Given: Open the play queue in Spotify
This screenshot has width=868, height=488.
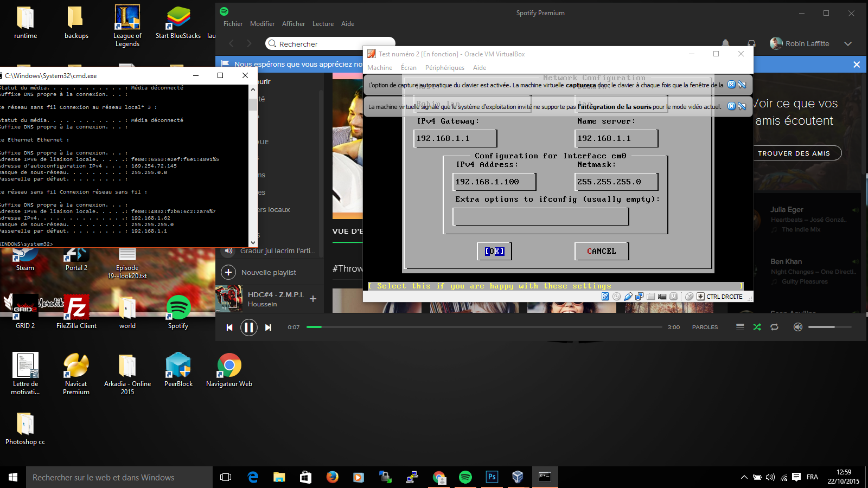Looking at the screenshot, I should (740, 327).
